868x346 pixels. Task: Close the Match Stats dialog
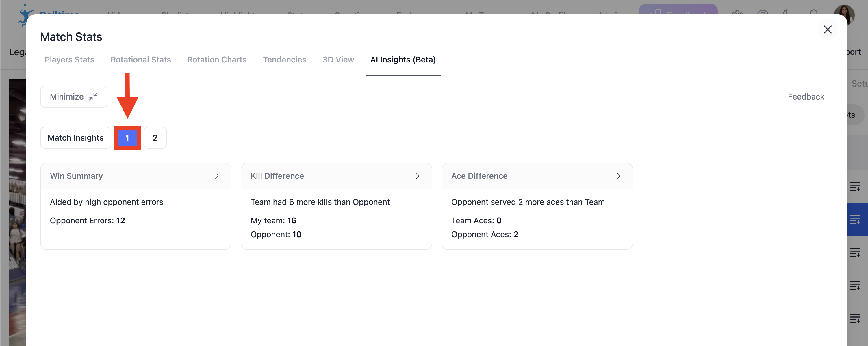pos(827,30)
